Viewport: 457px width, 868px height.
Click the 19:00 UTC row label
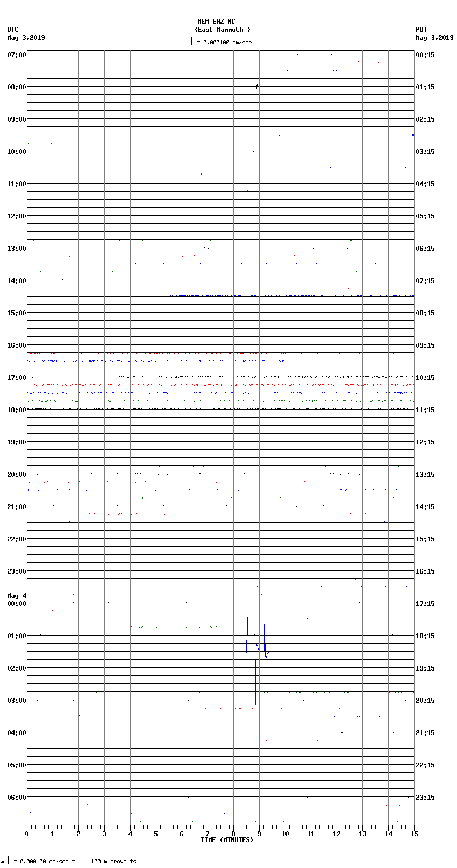click(x=17, y=442)
